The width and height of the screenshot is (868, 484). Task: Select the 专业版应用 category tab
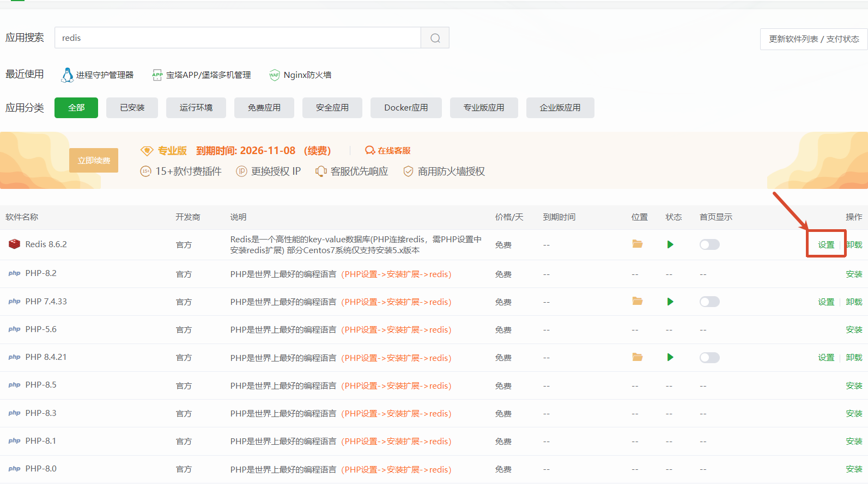tap(484, 108)
